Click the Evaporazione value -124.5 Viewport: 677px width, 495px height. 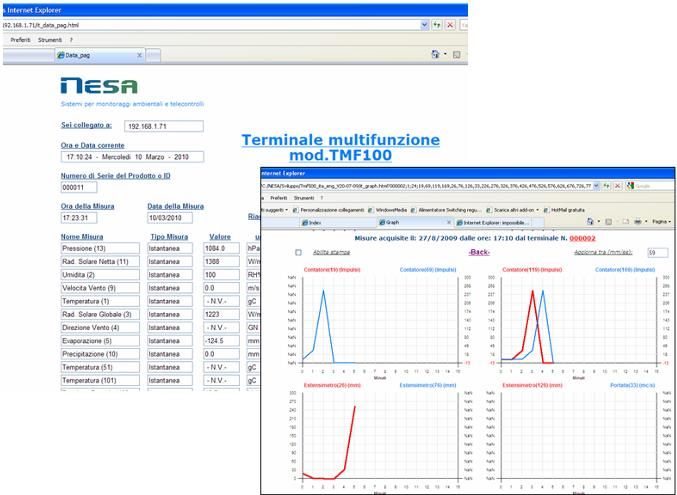(221, 341)
